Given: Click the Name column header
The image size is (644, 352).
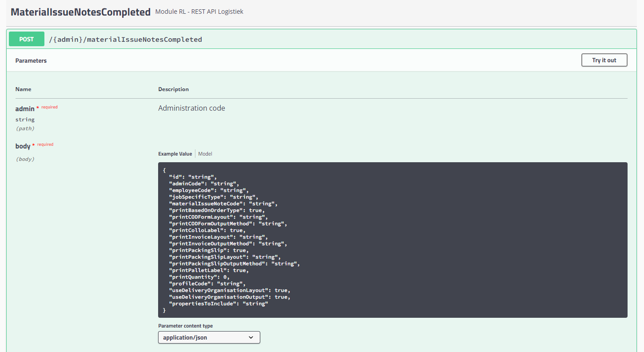Looking at the screenshot, I should (23, 89).
